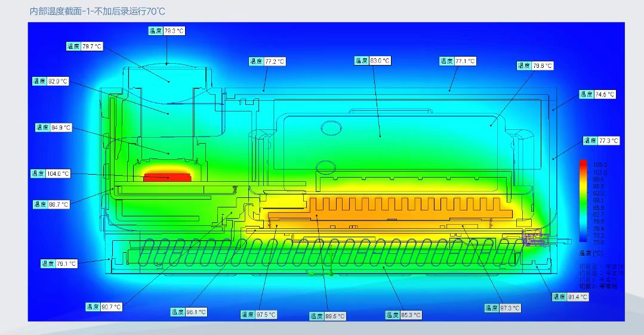Click the 90.7 °C temperature label

(104, 307)
